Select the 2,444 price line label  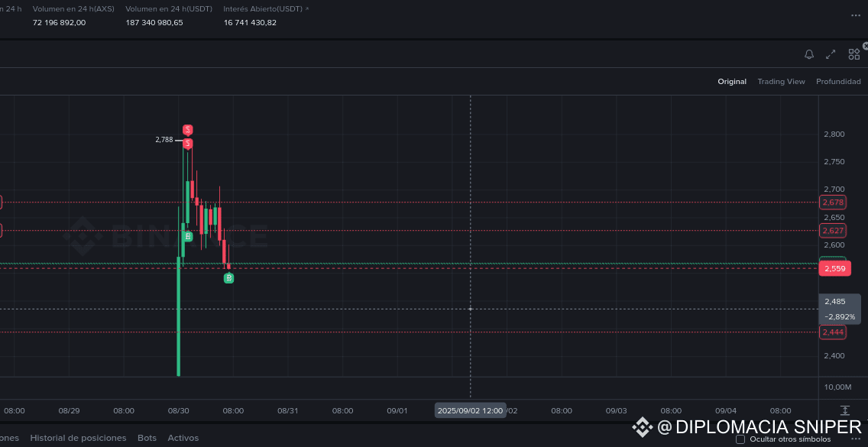point(833,332)
